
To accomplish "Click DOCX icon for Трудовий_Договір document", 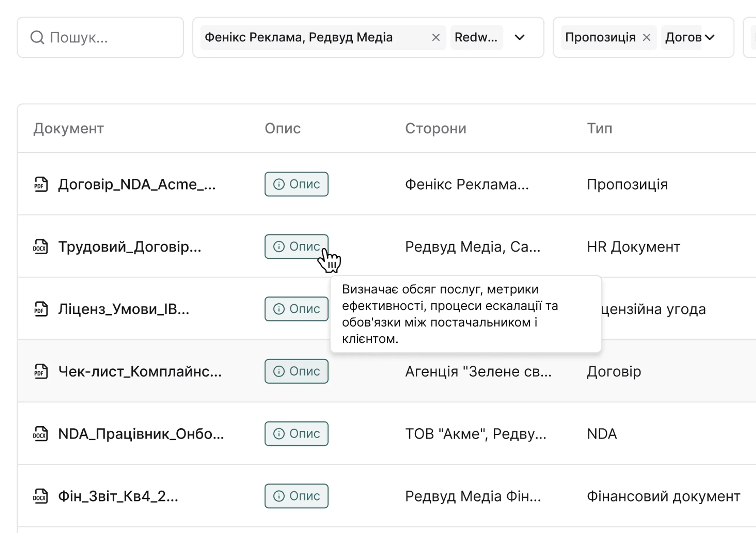I will point(40,247).
